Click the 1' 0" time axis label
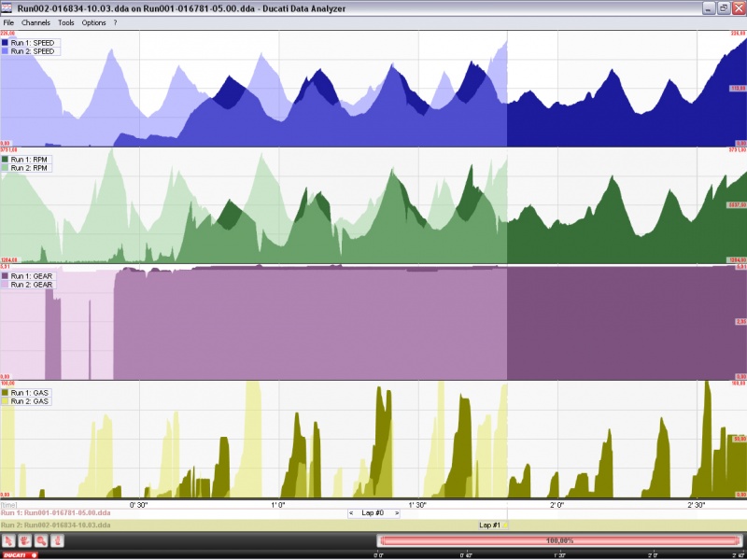The image size is (747, 560). click(x=278, y=504)
